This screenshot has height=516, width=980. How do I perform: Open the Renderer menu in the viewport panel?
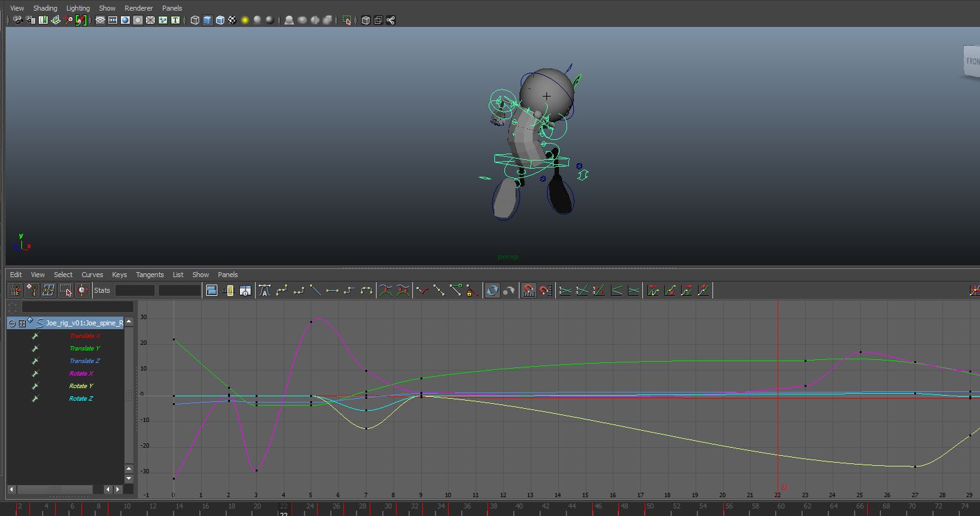pos(138,8)
